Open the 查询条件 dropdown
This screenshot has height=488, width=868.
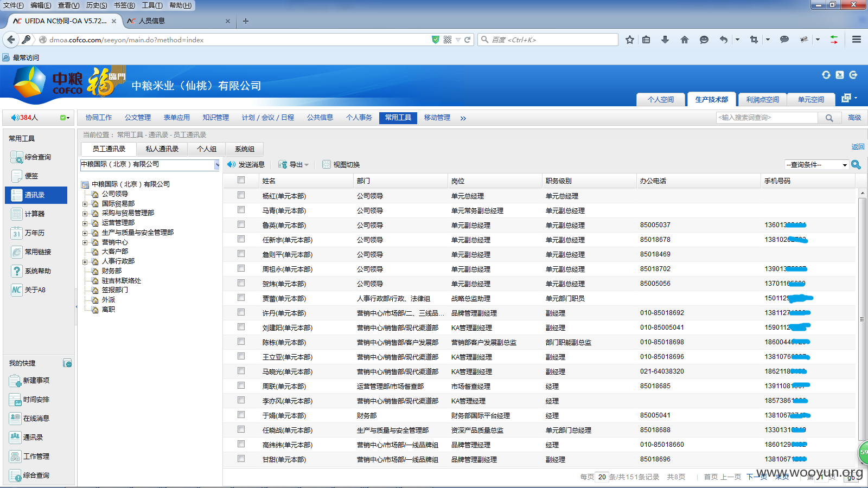click(x=816, y=165)
